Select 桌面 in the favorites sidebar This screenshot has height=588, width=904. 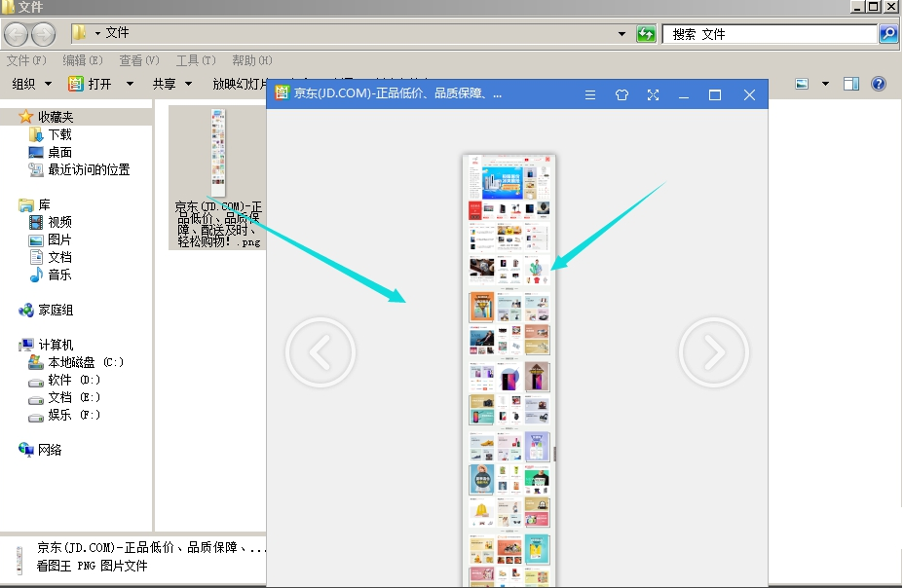tap(59, 152)
